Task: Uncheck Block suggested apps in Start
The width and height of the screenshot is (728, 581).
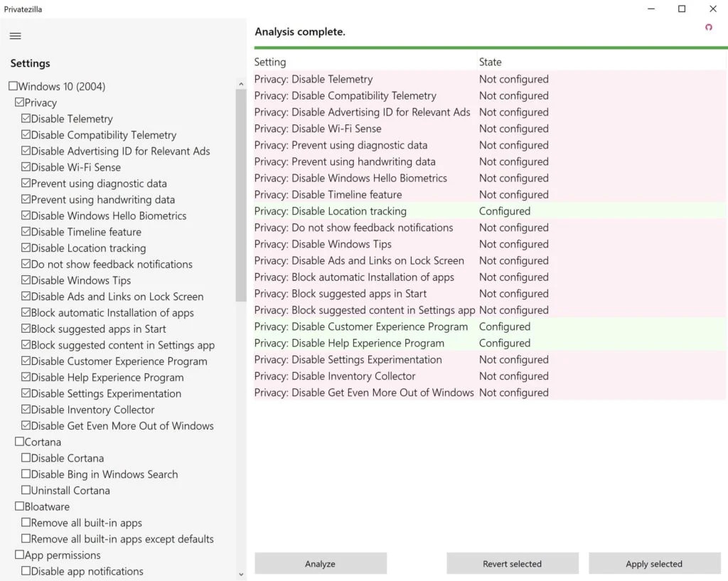Action: pyautogui.click(x=26, y=329)
